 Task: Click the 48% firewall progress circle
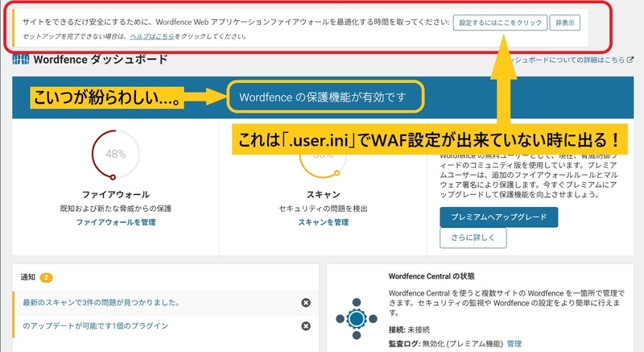pos(115,154)
